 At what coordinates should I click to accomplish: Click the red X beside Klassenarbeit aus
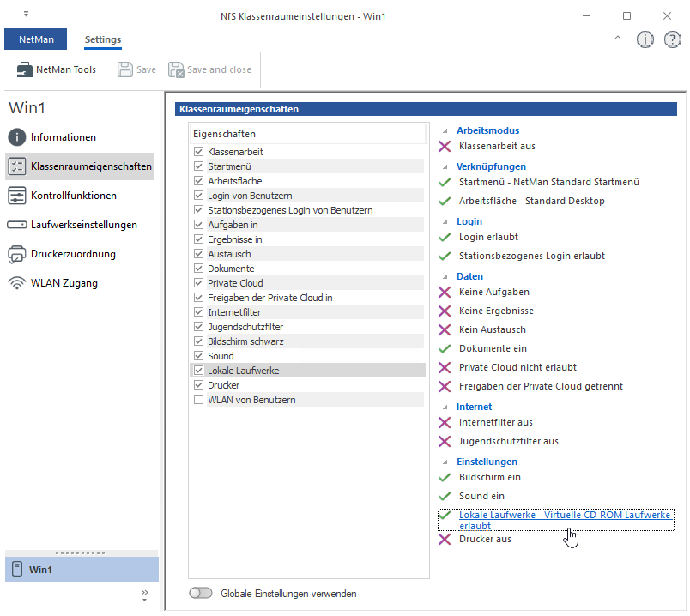pyautogui.click(x=445, y=146)
